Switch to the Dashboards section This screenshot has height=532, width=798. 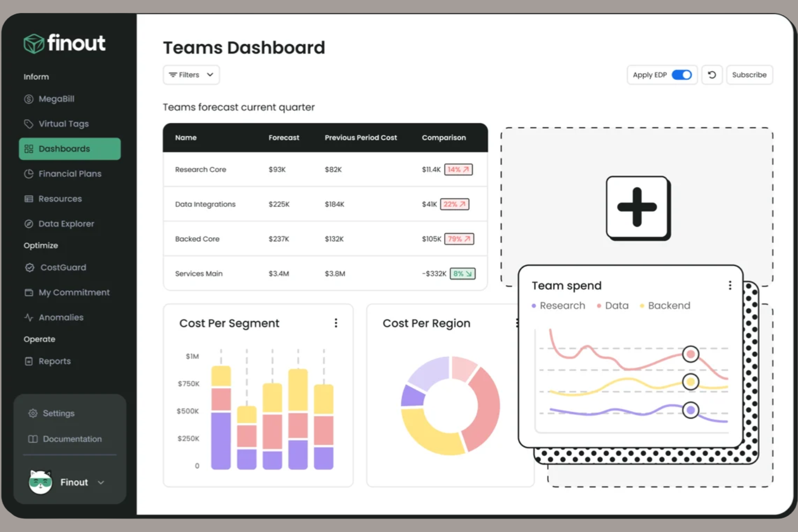(65, 148)
